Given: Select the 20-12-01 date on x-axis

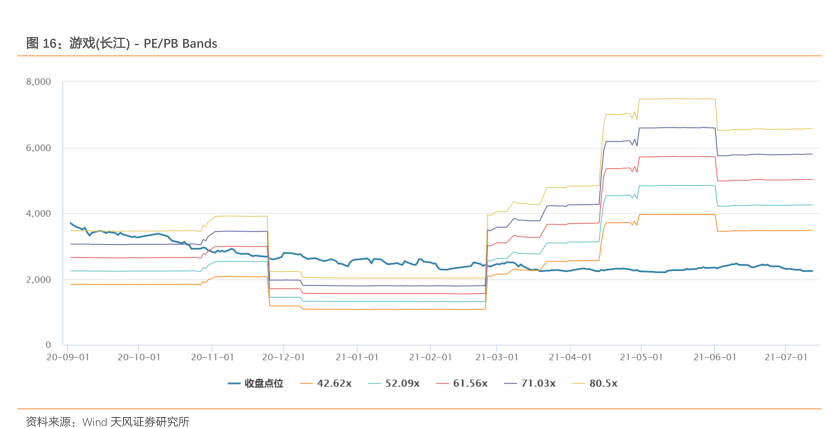Looking at the screenshot, I should (284, 356).
